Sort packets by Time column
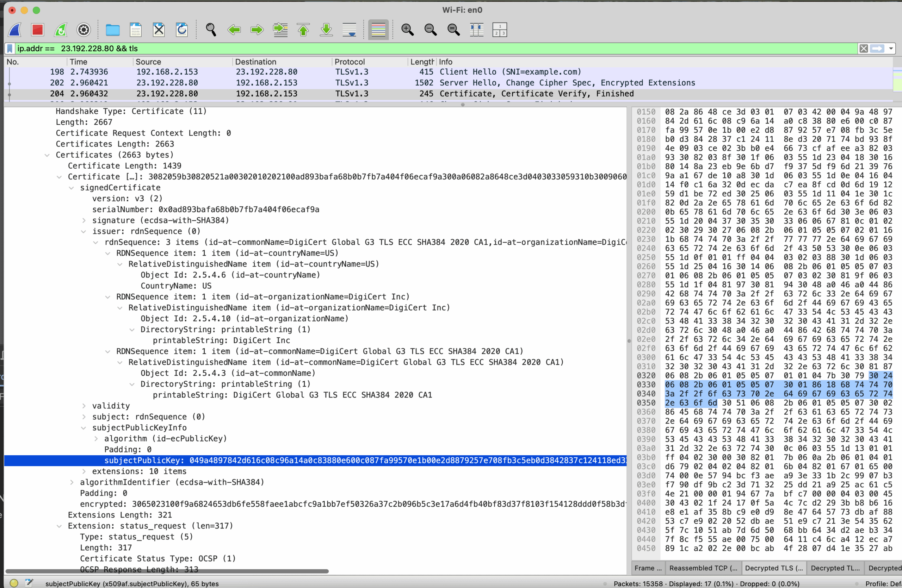Image resolution: width=902 pixels, height=588 pixels. click(100, 62)
